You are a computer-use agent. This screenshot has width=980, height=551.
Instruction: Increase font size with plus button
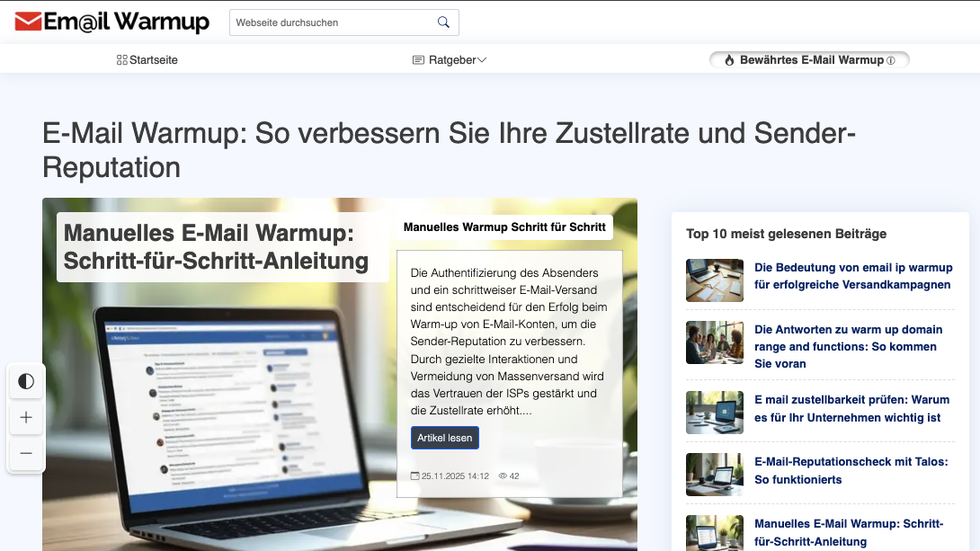click(x=26, y=417)
